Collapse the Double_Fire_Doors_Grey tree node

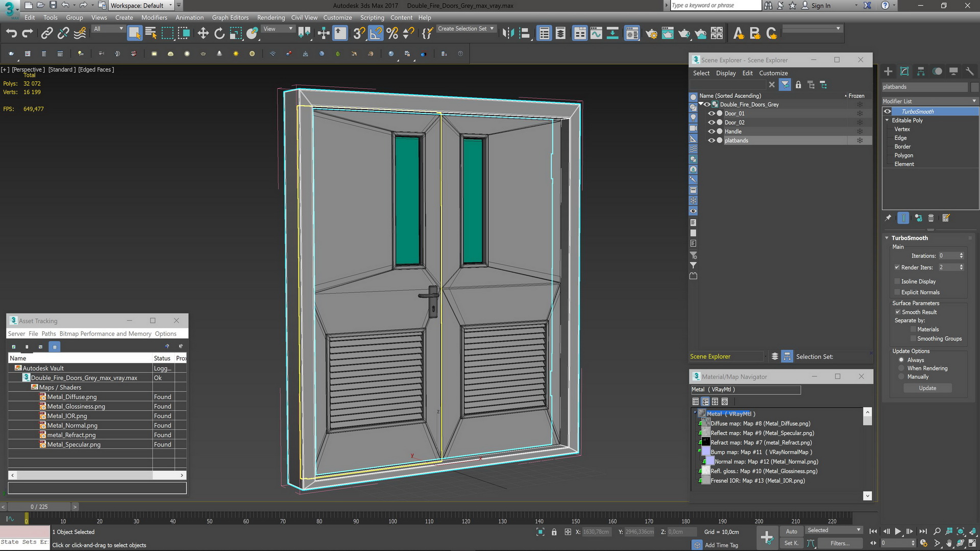[701, 104]
